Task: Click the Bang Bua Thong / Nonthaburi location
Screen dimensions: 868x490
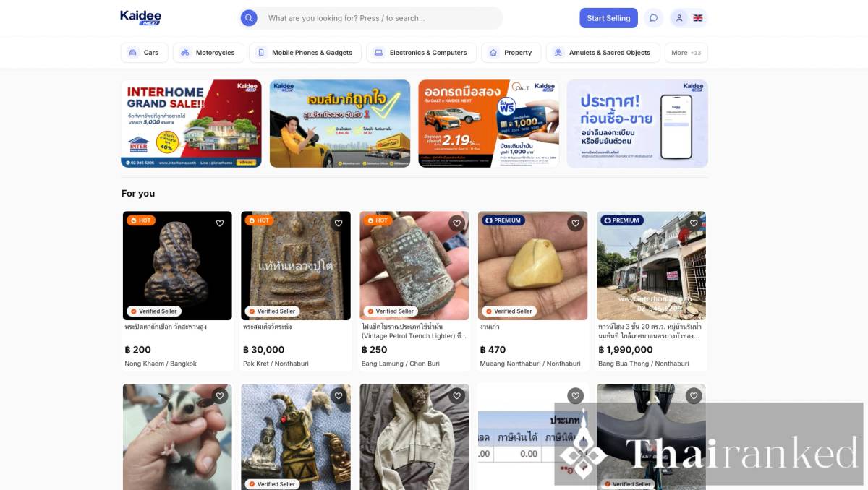Action: [x=644, y=364]
